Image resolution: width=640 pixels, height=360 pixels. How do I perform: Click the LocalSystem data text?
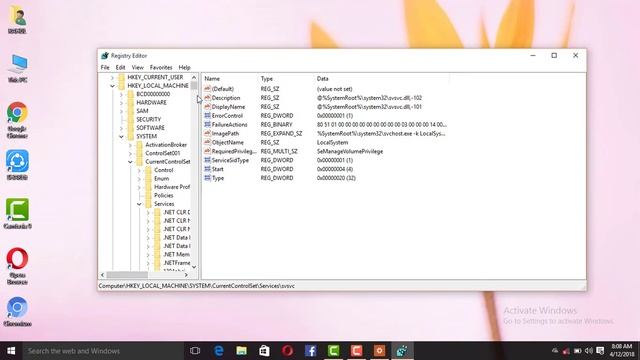(332, 142)
